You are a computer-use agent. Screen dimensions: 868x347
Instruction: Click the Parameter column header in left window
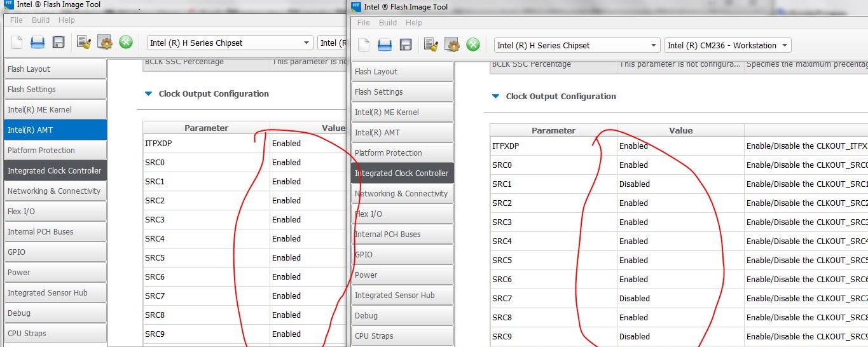[206, 128]
